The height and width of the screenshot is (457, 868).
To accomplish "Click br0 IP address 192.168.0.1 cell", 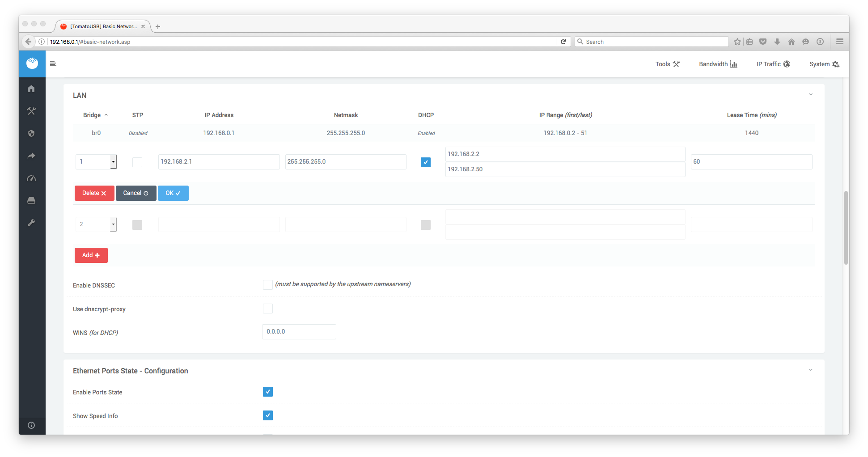I will 219,133.
